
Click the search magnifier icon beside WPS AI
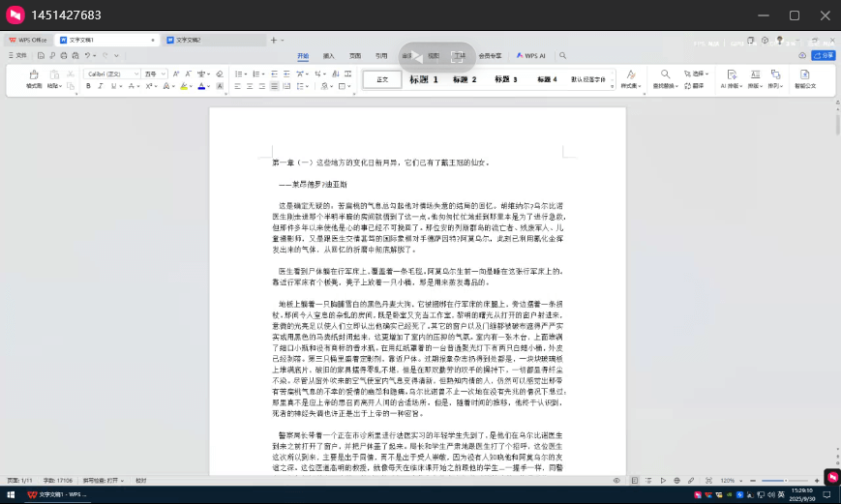tap(562, 56)
